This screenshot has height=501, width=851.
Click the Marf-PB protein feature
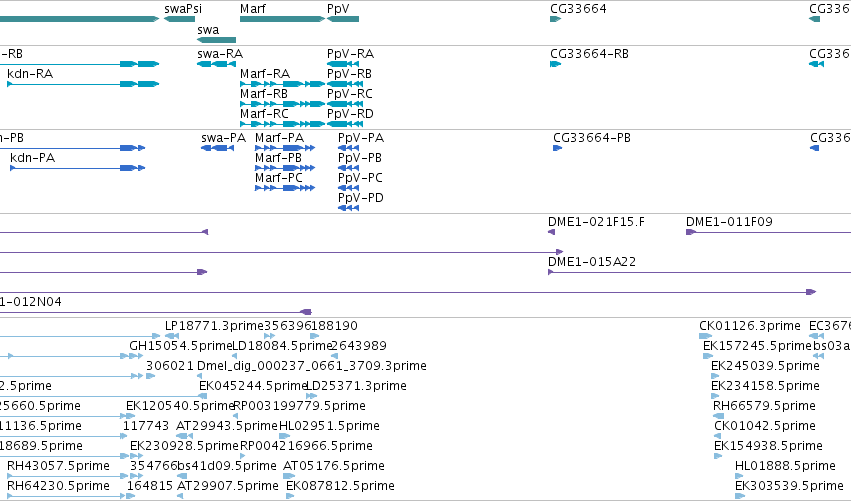click(x=285, y=168)
